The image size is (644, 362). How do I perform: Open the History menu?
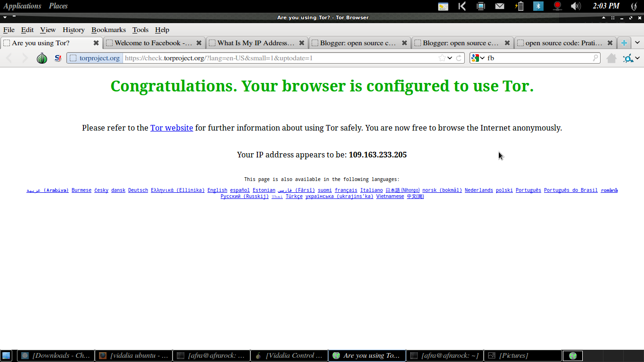click(74, 30)
